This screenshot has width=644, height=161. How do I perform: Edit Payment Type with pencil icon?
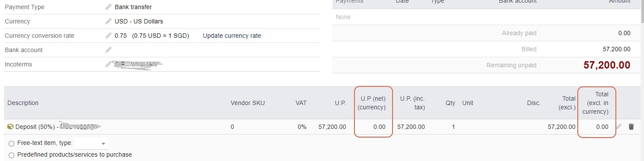coord(108,7)
